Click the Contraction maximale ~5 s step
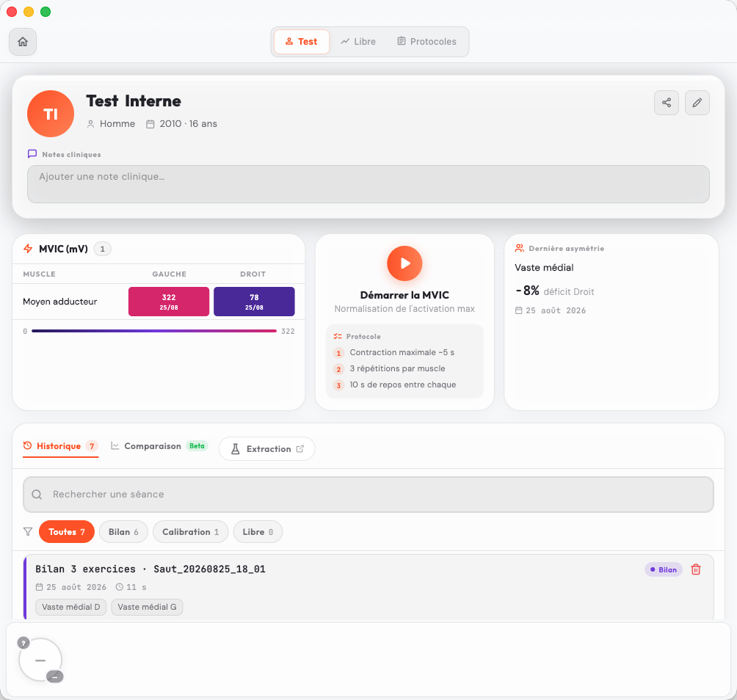Image resolution: width=737 pixels, height=700 pixels. pyautogui.click(x=402, y=352)
